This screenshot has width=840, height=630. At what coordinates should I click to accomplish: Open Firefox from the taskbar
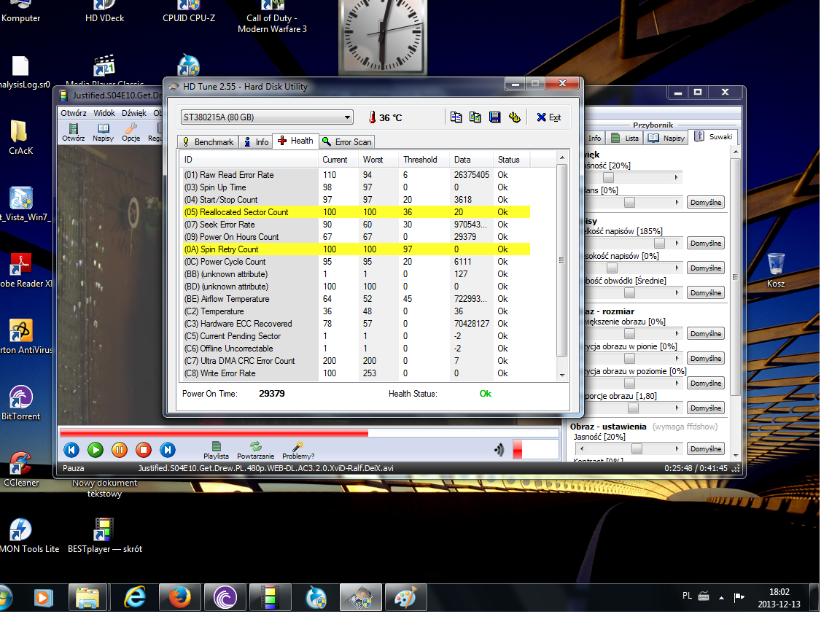(180, 597)
